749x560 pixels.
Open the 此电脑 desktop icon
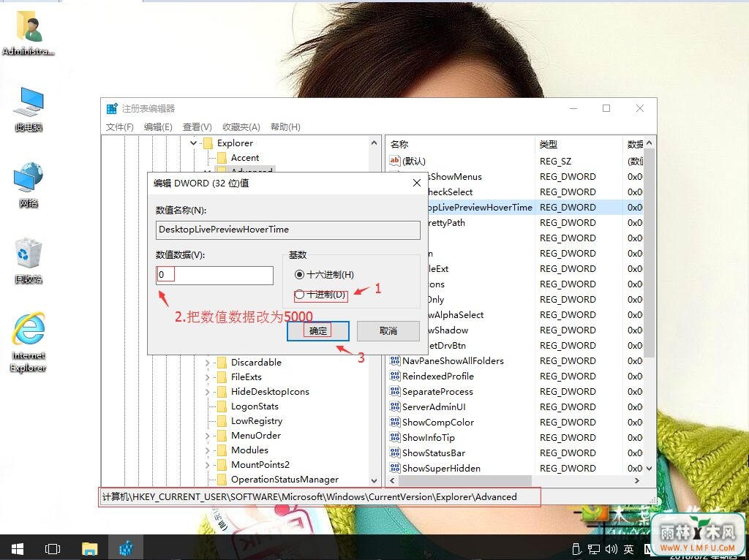(29, 109)
